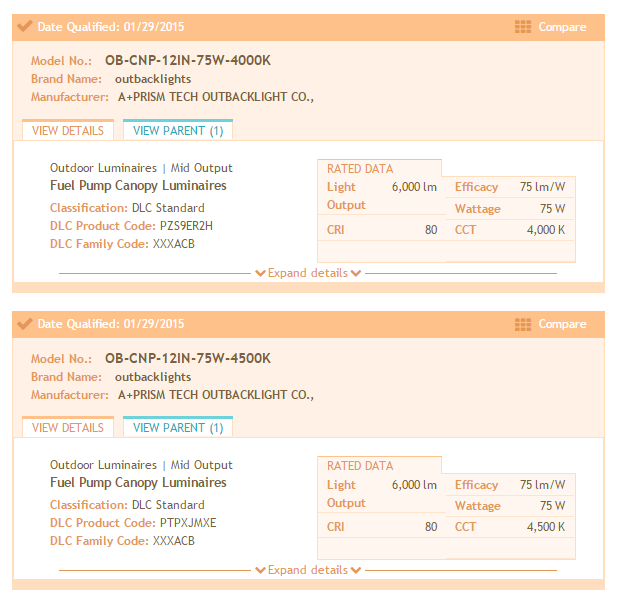Click the checkmark icon on the 4000K product header
This screenshot has height=599, width=623.
point(25,26)
